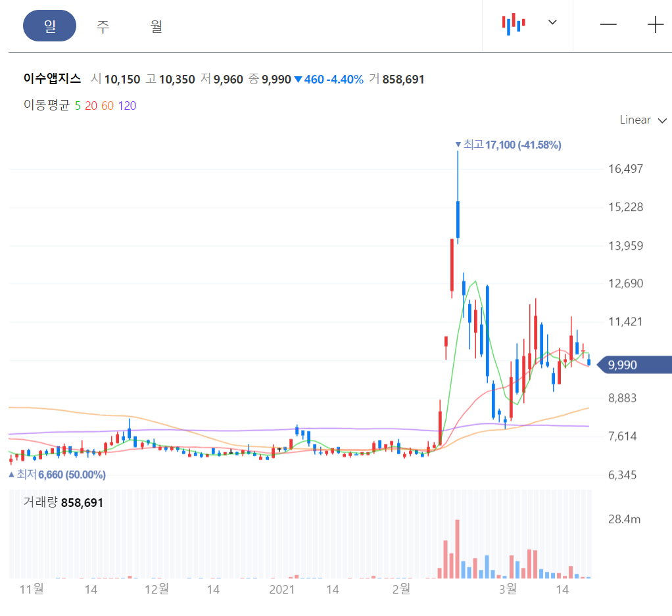
Task: Click the 이수앱지스 stock name
Action: [x=53, y=79]
